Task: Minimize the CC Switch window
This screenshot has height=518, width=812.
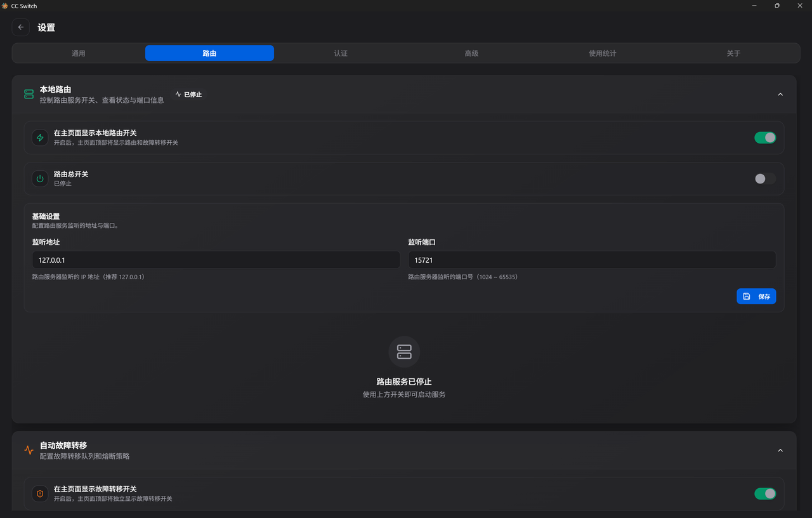Action: click(754, 6)
